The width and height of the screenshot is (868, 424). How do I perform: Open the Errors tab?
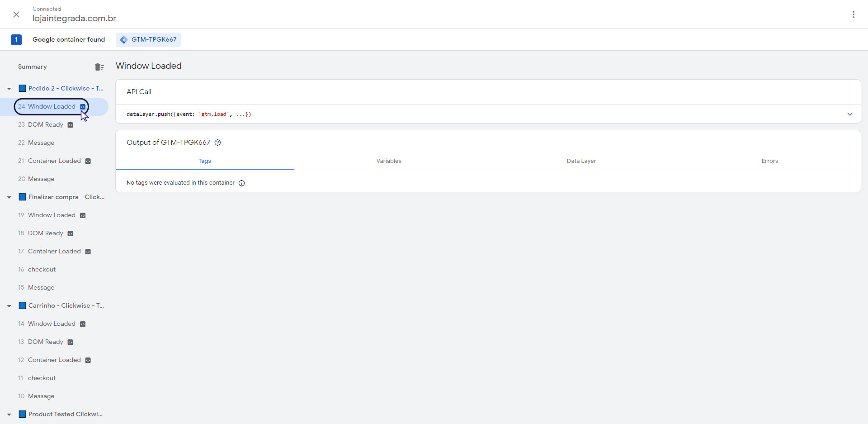coord(769,161)
